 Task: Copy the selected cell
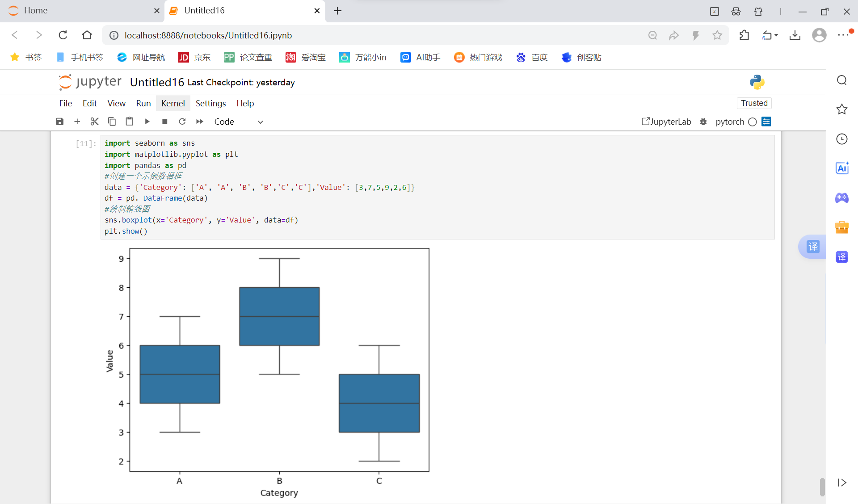tap(112, 122)
